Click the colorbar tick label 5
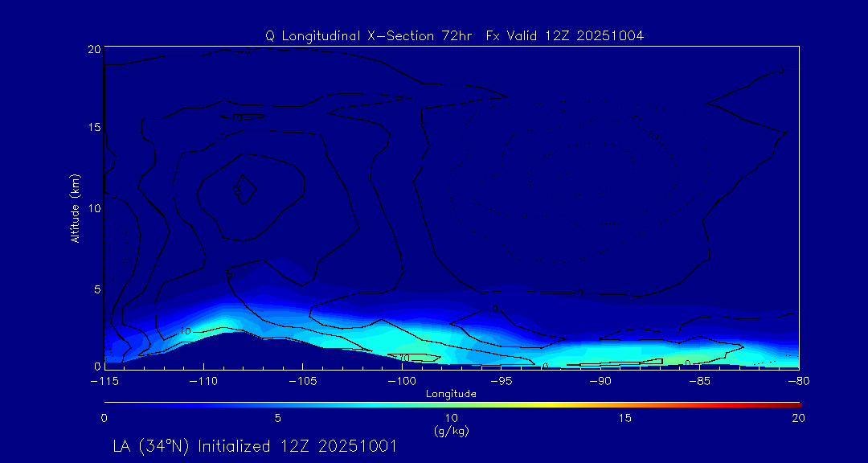868x463 pixels. [277, 418]
